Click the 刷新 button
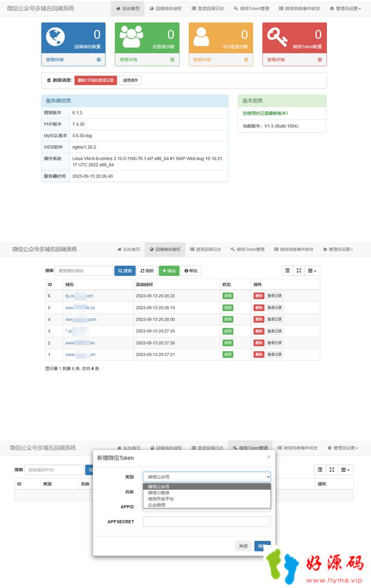This screenshot has width=371, height=588. (x=147, y=271)
